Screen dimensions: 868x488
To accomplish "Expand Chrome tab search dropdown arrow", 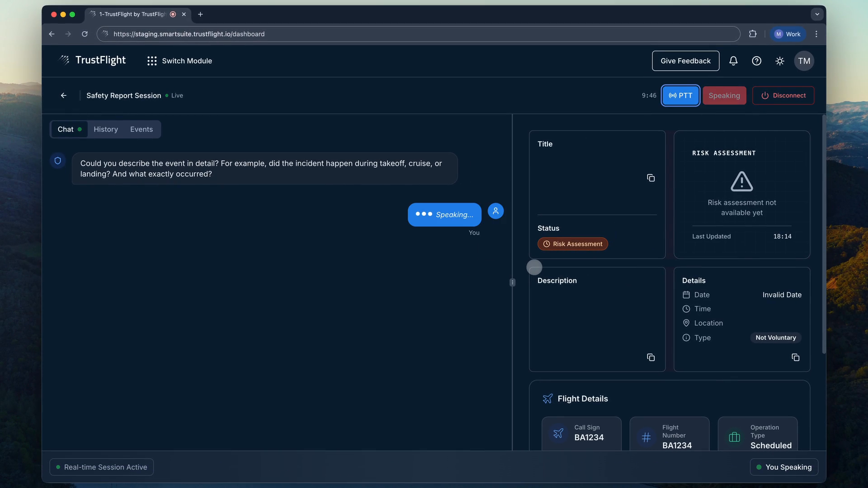I will 817,14.
